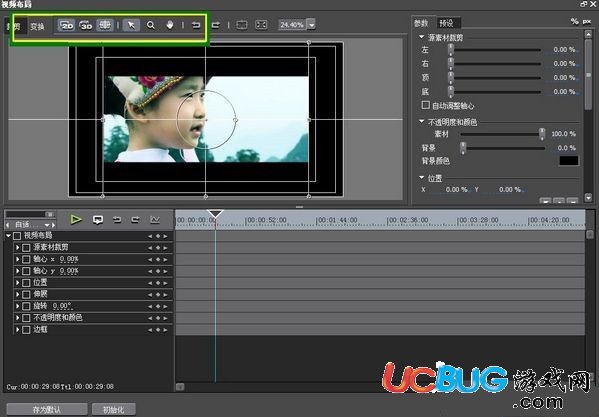The image size is (599, 417).
Task: Click the undo icon in preview toolbar
Action: 196,25
